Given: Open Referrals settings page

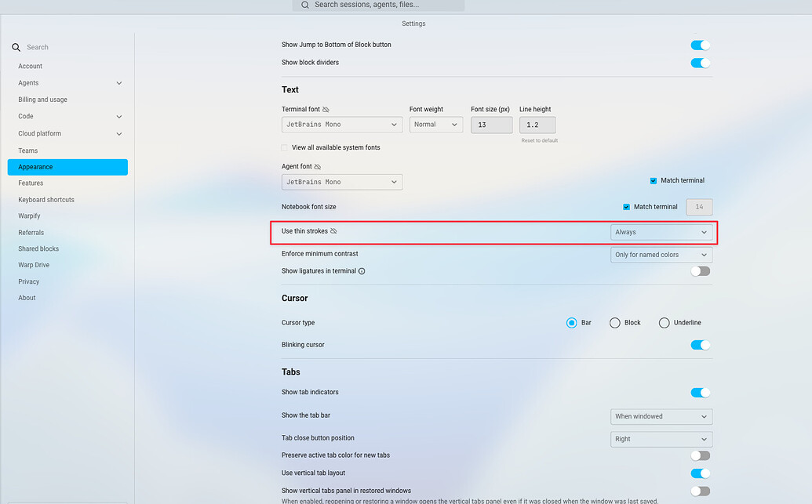Looking at the screenshot, I should (x=31, y=233).
